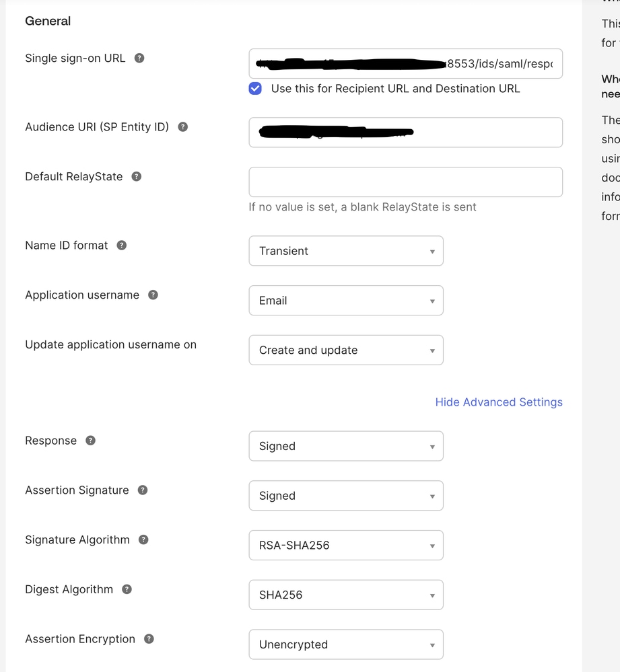Screen dimensions: 620x672
Task: Click the Assertion Encryption question mark icon
Action: (149, 639)
